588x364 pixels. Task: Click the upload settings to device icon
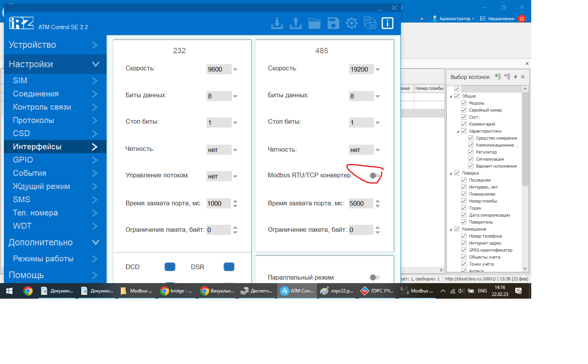tap(296, 23)
